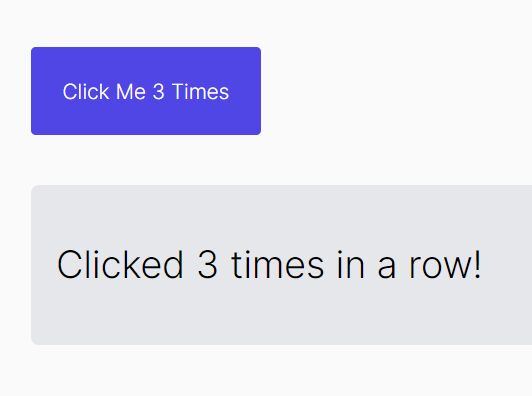
Task: Click the word 'Times' on the purple button
Action: click(201, 92)
